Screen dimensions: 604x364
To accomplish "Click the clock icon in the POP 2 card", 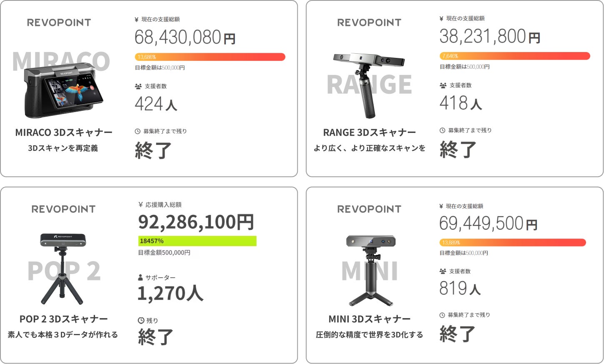I will point(141,320).
